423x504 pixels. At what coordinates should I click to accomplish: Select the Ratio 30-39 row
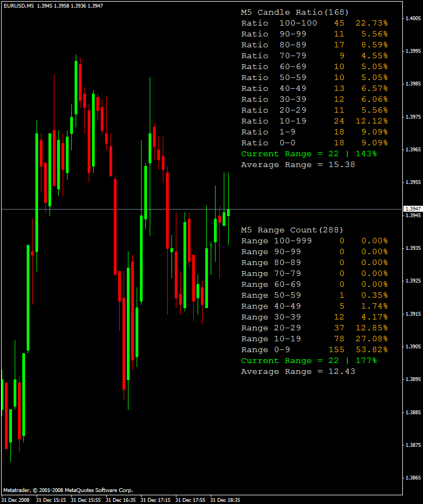point(314,99)
